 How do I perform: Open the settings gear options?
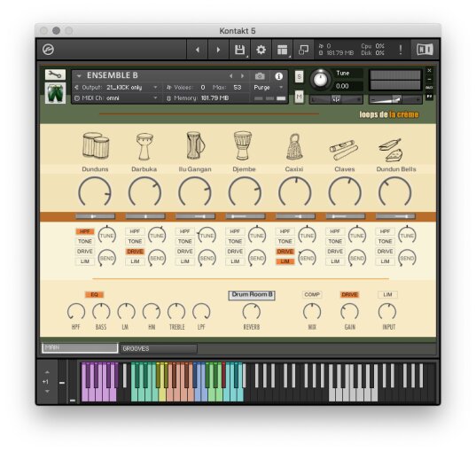[261, 50]
